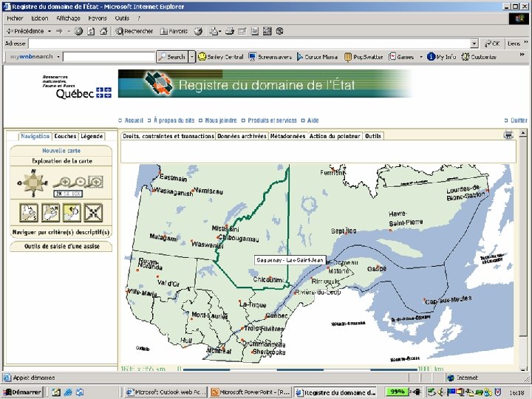Click the IE forward arrow button
532x399 pixels.
(59, 31)
